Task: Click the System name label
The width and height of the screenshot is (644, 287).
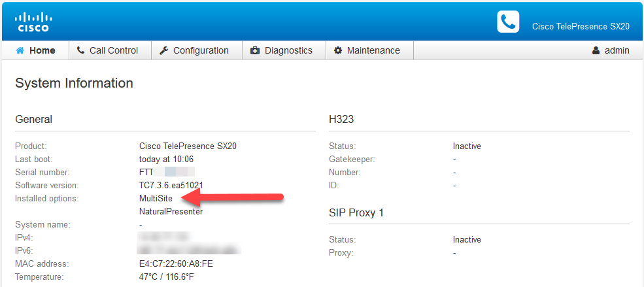Action: point(42,225)
